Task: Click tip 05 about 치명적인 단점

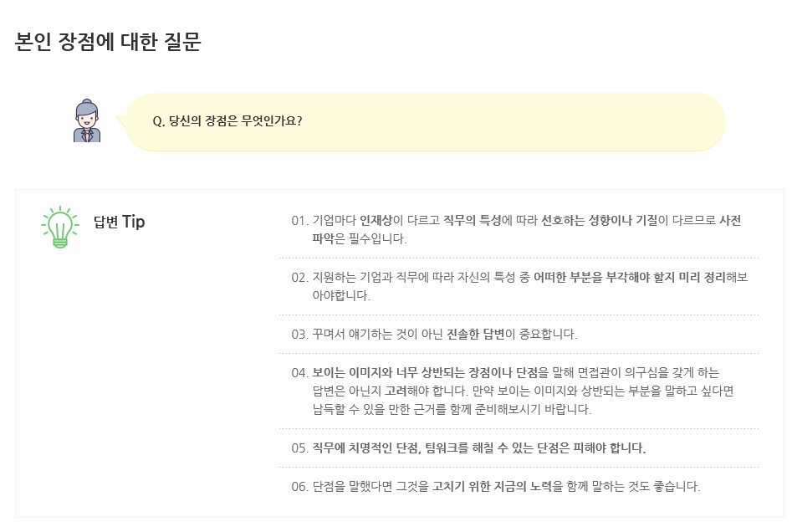Action: (x=468, y=448)
